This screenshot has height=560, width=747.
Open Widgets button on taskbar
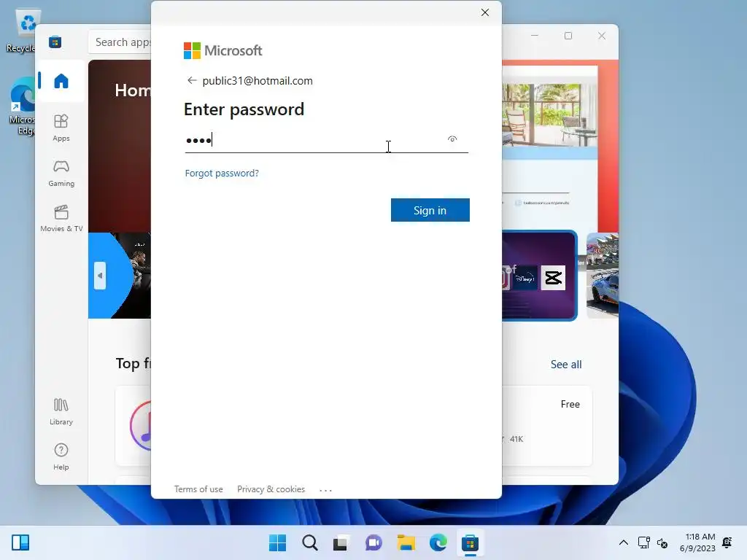[20, 542]
